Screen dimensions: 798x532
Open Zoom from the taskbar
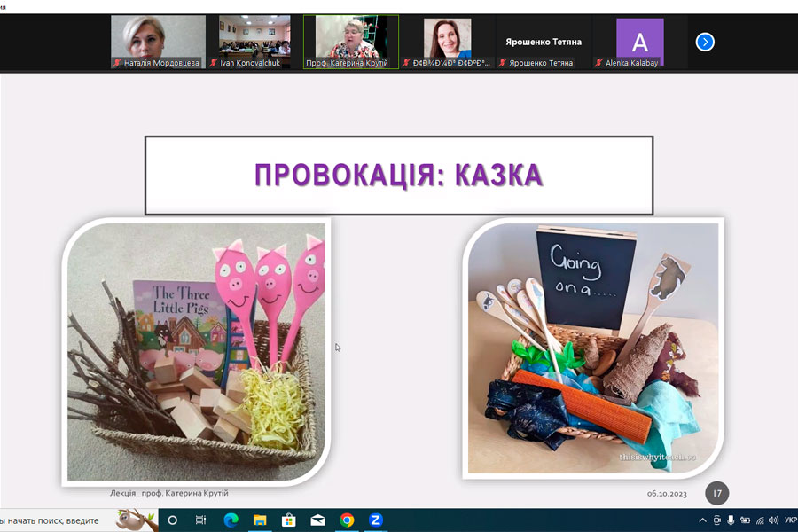tap(375, 520)
